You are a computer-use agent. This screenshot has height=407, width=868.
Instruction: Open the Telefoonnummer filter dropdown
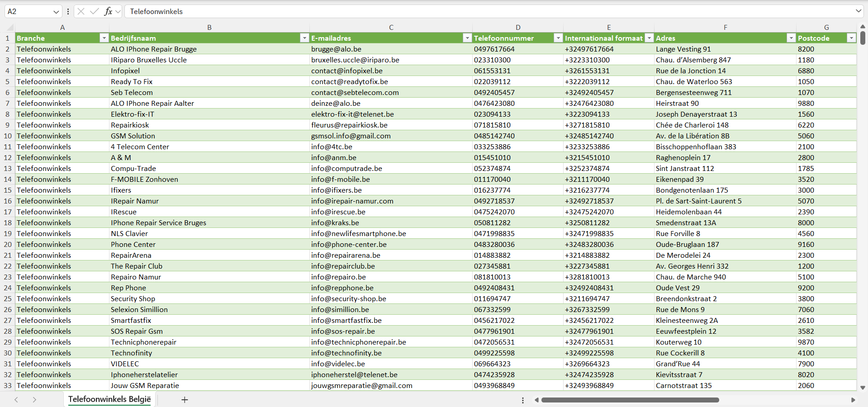[558, 38]
